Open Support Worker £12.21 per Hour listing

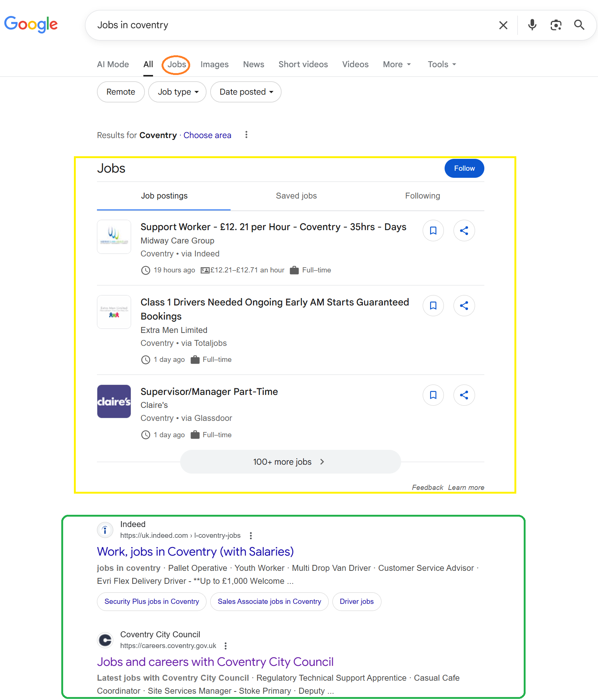tap(273, 227)
